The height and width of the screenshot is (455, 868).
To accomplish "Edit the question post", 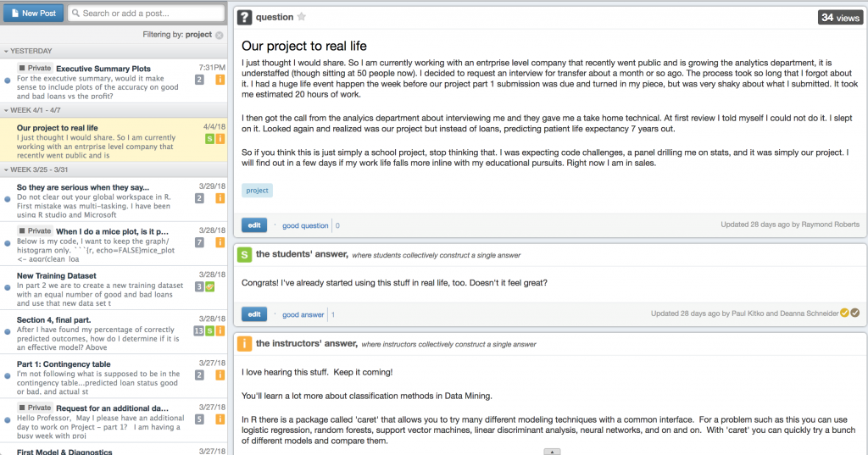I will pyautogui.click(x=254, y=225).
